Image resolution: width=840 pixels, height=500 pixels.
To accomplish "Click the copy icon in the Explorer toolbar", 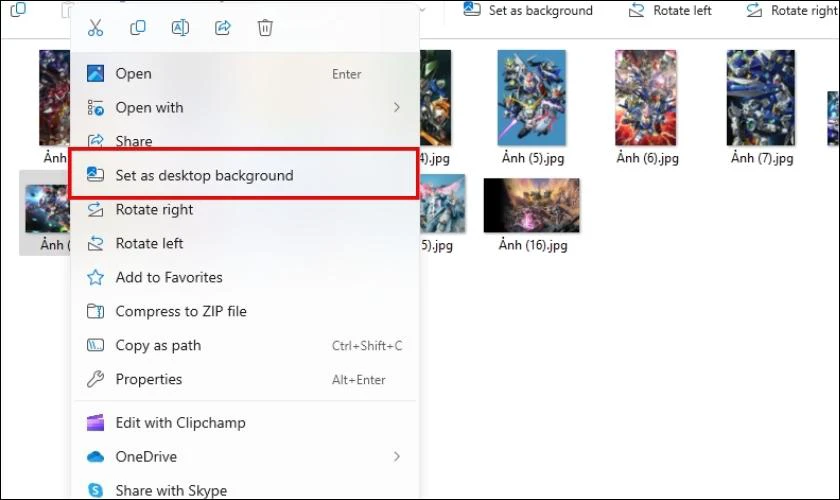I will coord(18,9).
